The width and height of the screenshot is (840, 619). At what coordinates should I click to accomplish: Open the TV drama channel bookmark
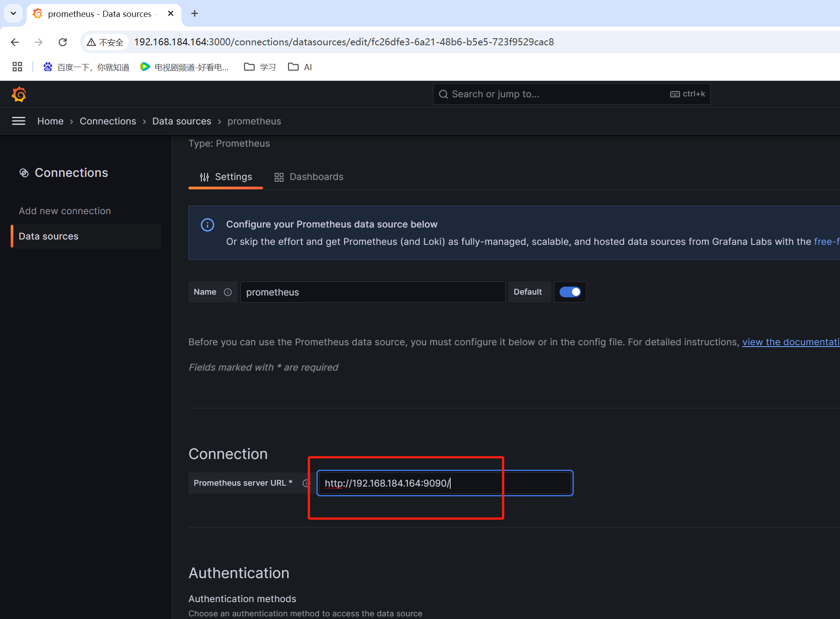pos(184,67)
